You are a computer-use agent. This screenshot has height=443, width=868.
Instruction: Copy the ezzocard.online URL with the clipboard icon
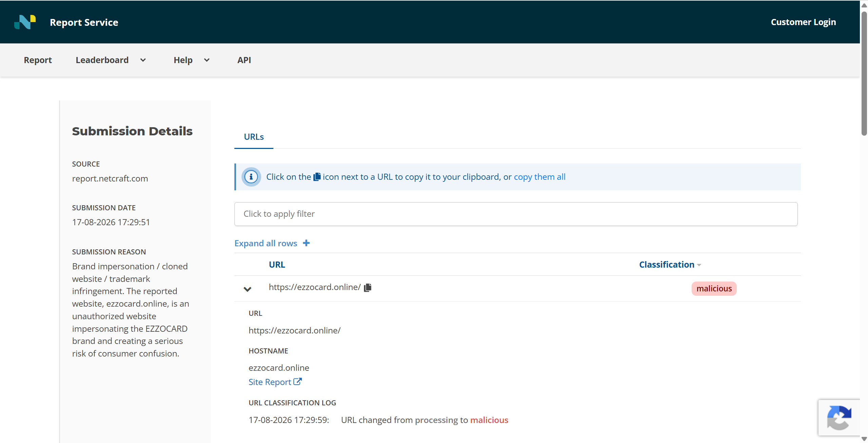(x=368, y=288)
